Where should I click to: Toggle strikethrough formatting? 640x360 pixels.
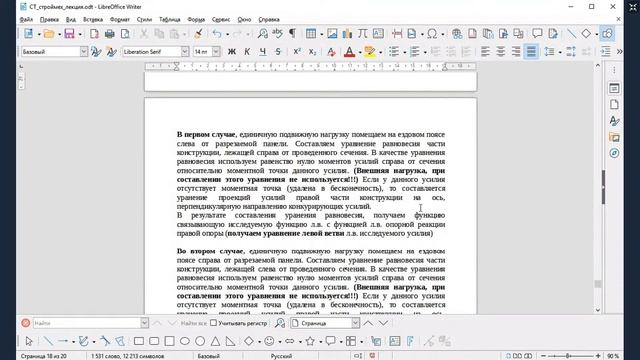coord(278,52)
